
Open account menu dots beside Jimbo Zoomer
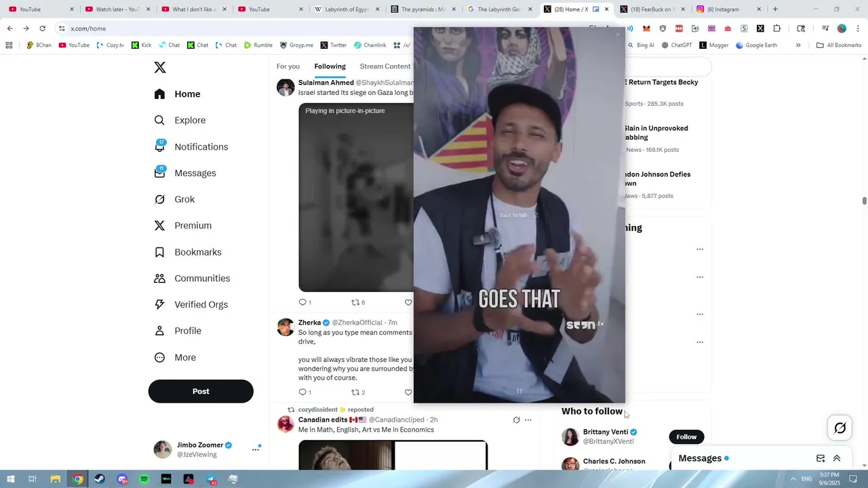[x=256, y=449]
